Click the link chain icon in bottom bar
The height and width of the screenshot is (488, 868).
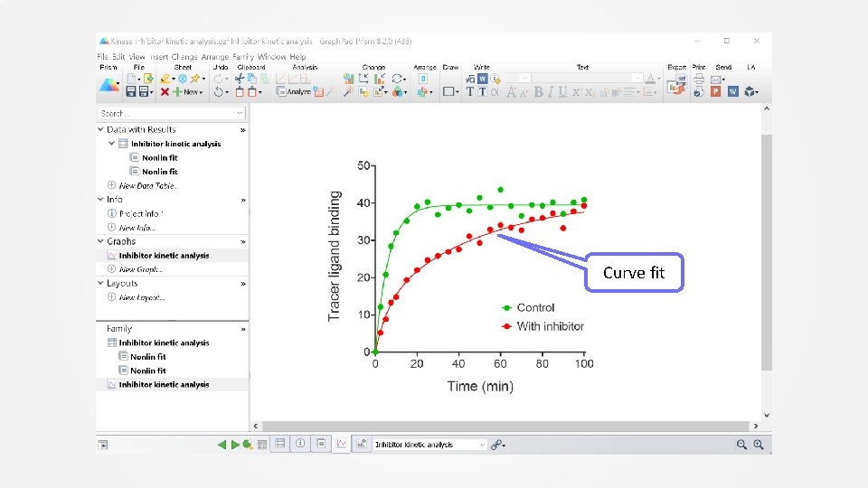click(496, 445)
